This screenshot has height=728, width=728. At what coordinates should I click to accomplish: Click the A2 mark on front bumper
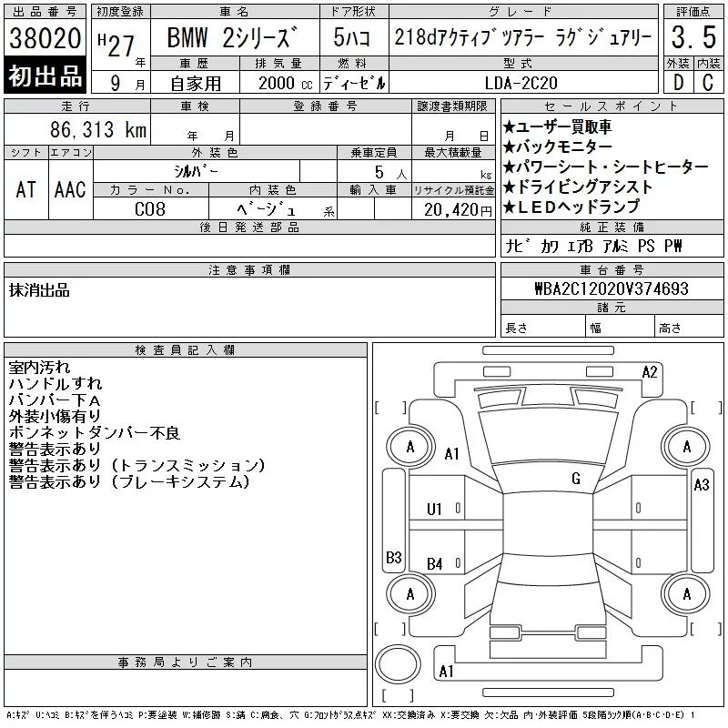(x=650, y=372)
